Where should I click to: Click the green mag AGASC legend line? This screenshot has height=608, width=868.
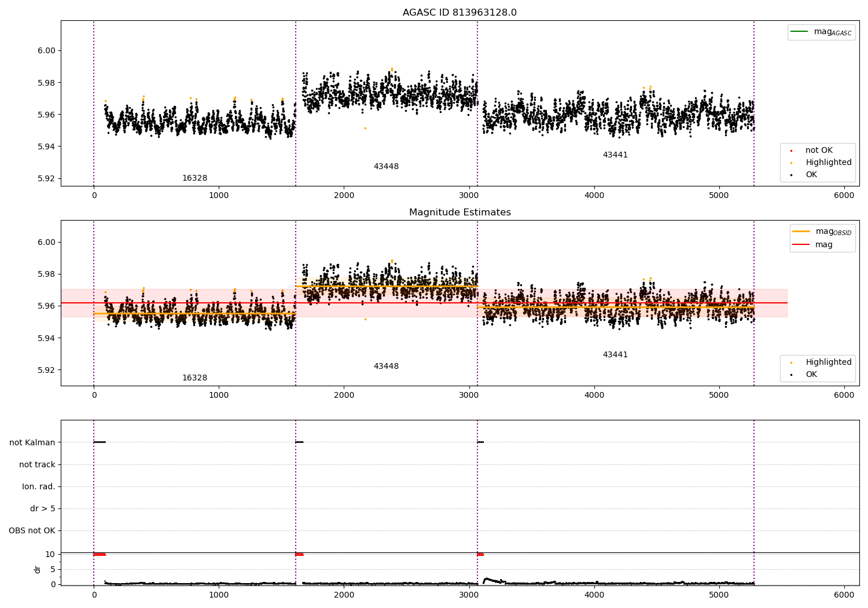pyautogui.click(x=800, y=32)
